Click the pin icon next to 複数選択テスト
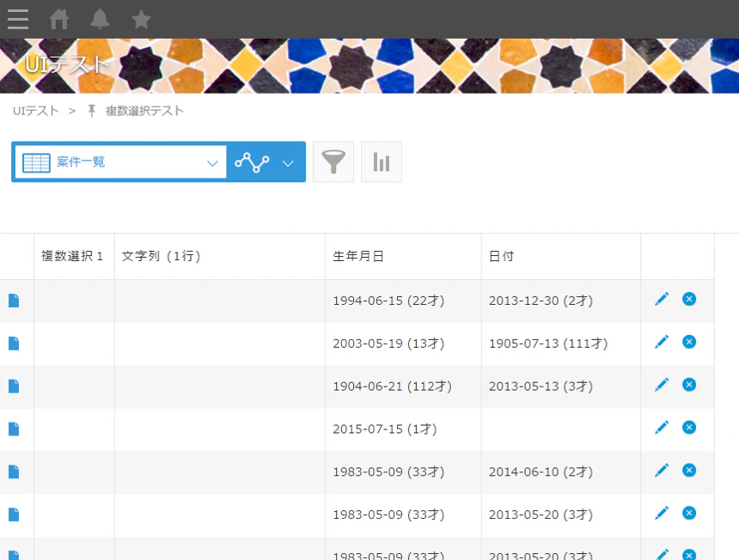The width and height of the screenshot is (739, 560). click(x=91, y=111)
